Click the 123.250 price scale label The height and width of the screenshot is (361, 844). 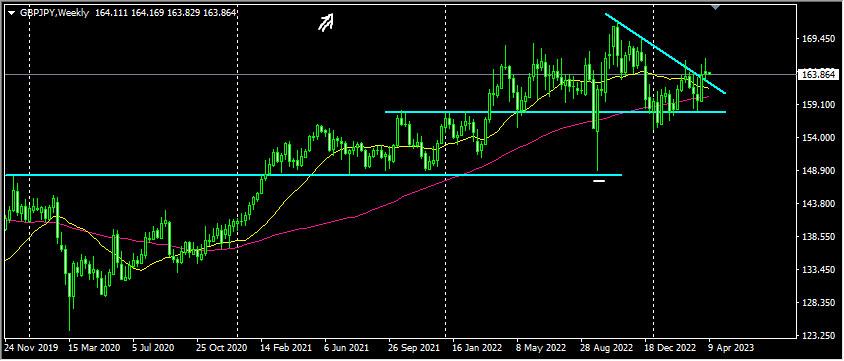click(x=816, y=336)
